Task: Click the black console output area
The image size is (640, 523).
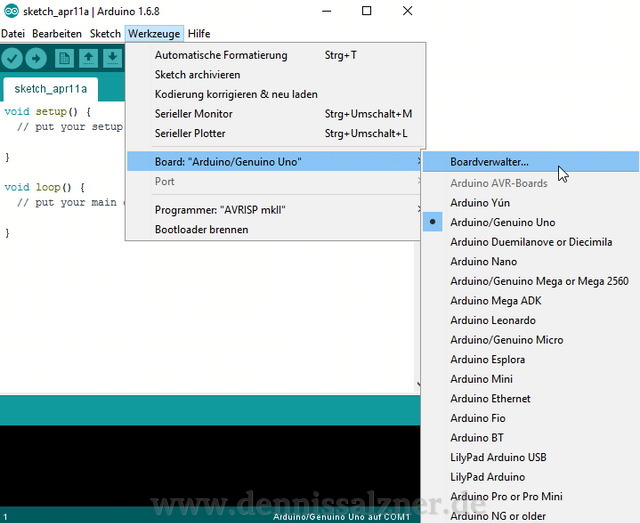Action: pos(210,465)
